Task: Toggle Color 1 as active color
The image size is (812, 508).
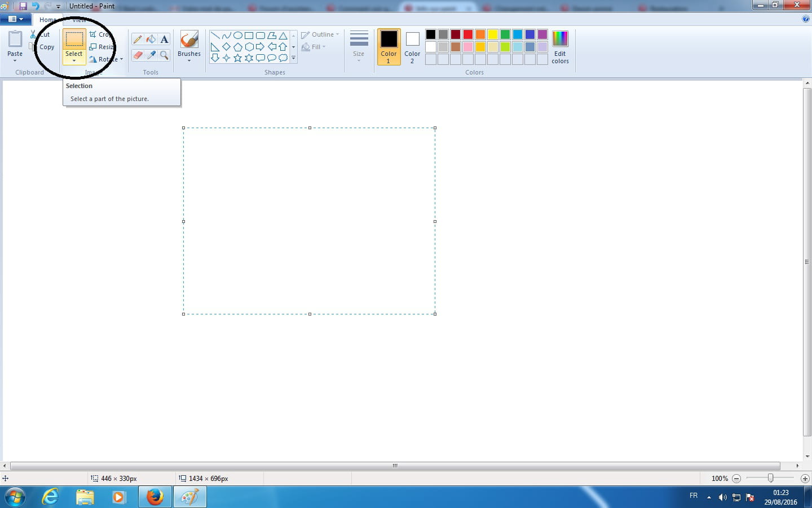Action: tap(389, 46)
